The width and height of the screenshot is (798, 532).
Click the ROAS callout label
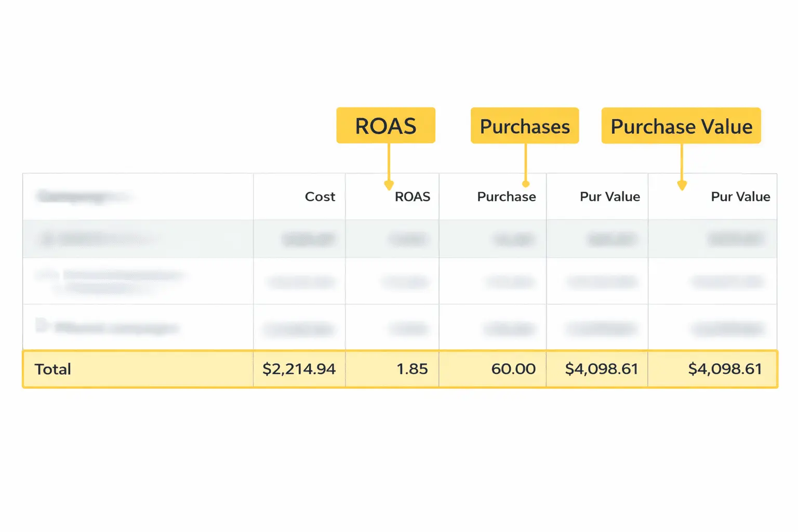(385, 125)
